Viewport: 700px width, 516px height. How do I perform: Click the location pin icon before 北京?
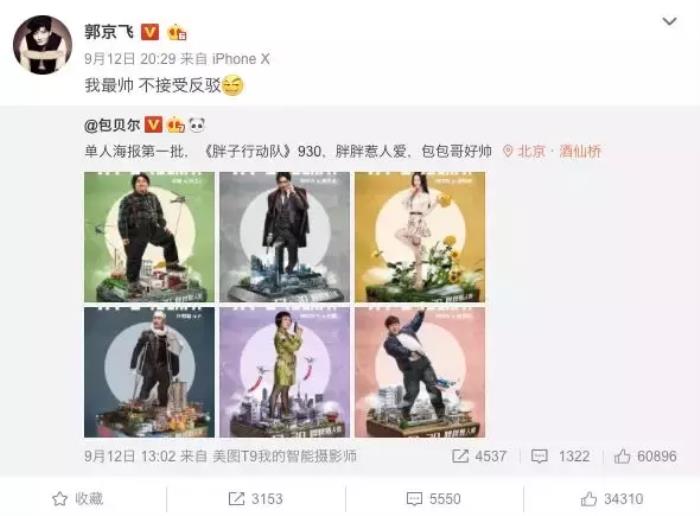point(508,151)
